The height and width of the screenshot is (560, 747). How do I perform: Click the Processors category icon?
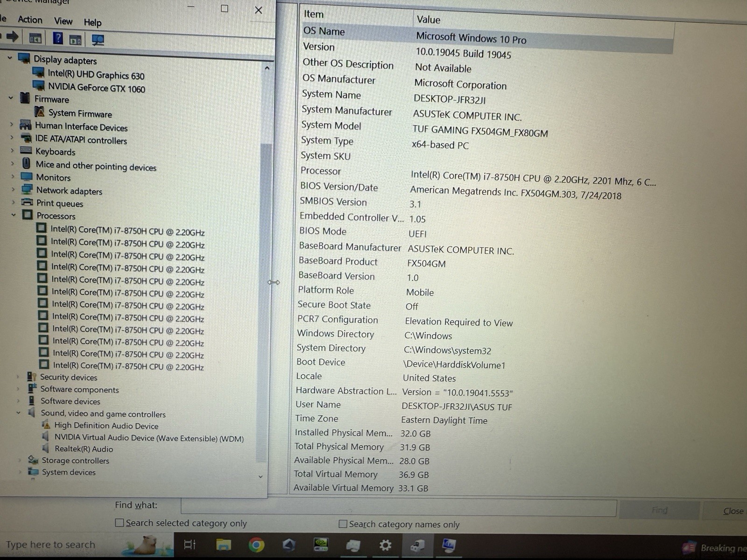tap(28, 215)
